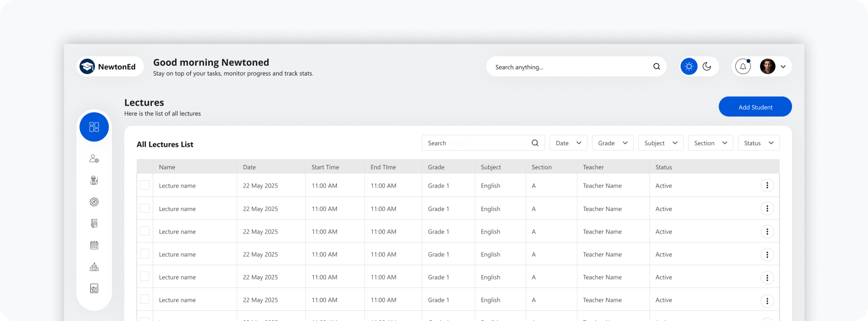Viewport: 868px width, 321px height.
Task: Click Teacher Name in the second row
Action: (602, 209)
